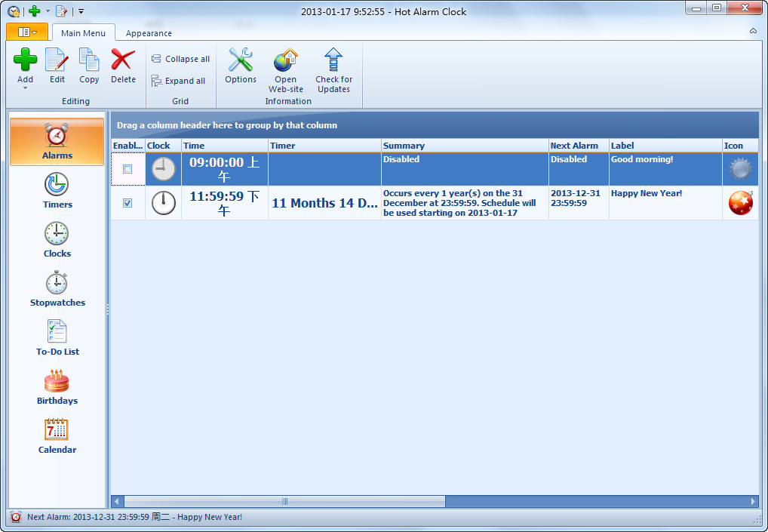Click the gray sun icon of Good morning
Viewport: 768px width, 532px height.
click(740, 169)
